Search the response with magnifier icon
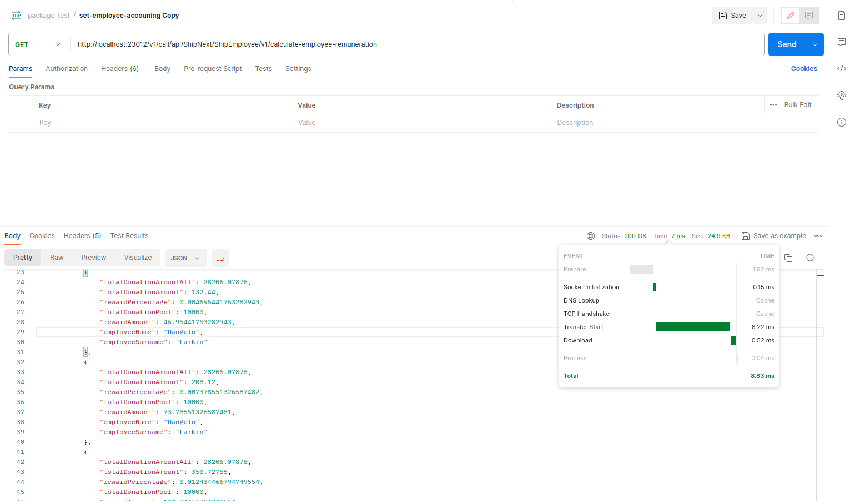 (x=811, y=258)
